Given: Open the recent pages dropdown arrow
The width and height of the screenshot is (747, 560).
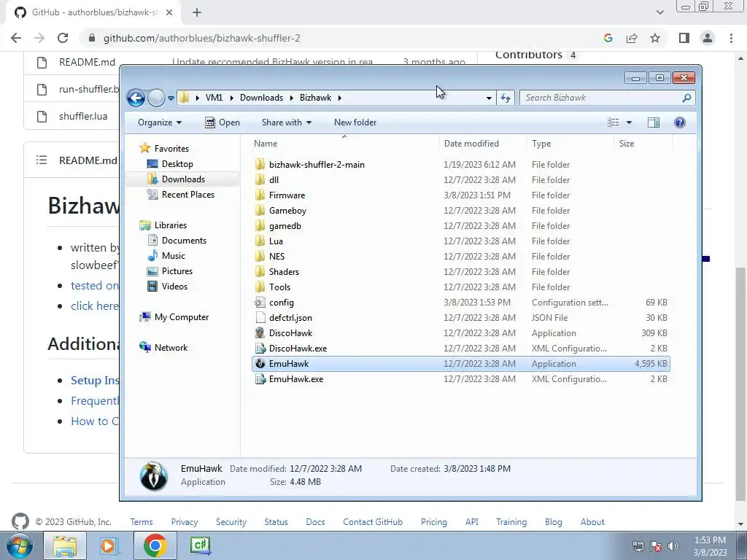Looking at the screenshot, I should tap(171, 98).
